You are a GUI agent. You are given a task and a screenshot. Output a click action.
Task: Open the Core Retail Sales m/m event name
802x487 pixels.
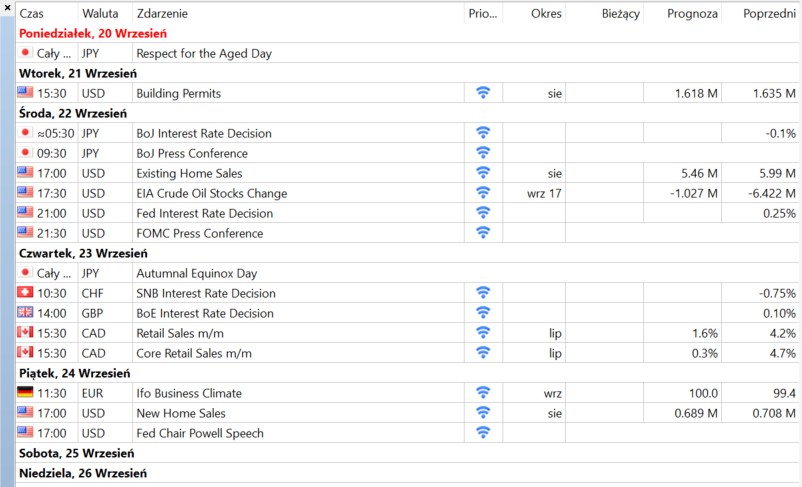point(194,353)
